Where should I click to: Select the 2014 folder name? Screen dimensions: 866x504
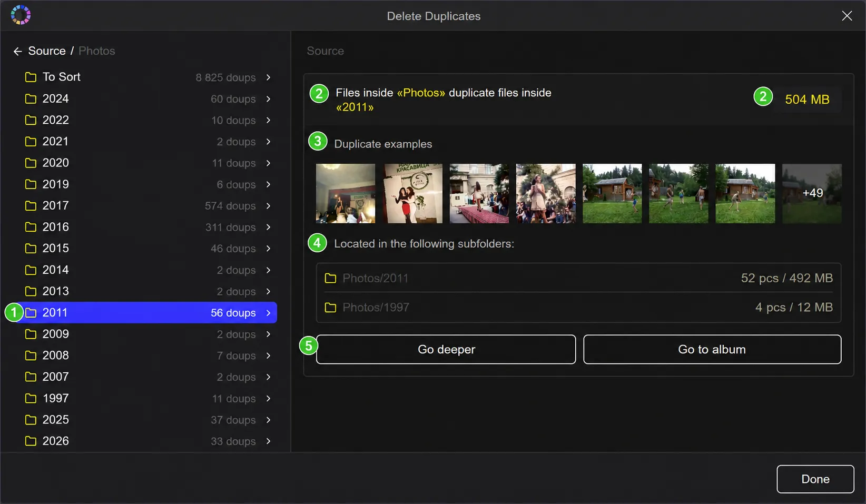(x=56, y=270)
